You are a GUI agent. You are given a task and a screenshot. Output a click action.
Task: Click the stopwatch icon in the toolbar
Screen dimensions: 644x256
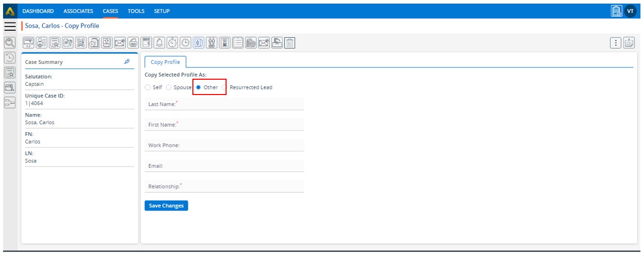[x=173, y=43]
